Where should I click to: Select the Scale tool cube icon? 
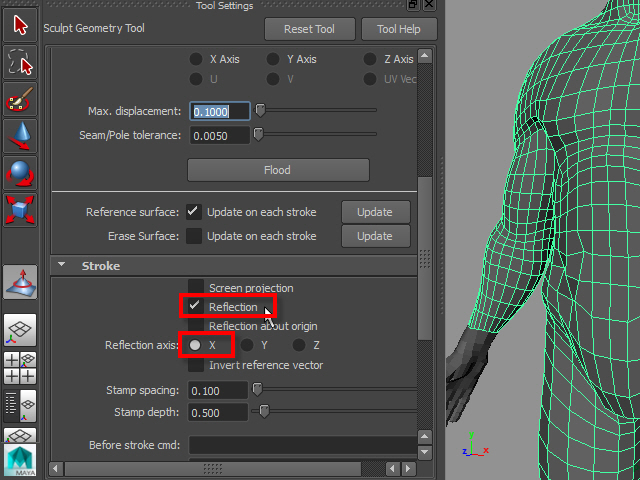click(x=21, y=211)
